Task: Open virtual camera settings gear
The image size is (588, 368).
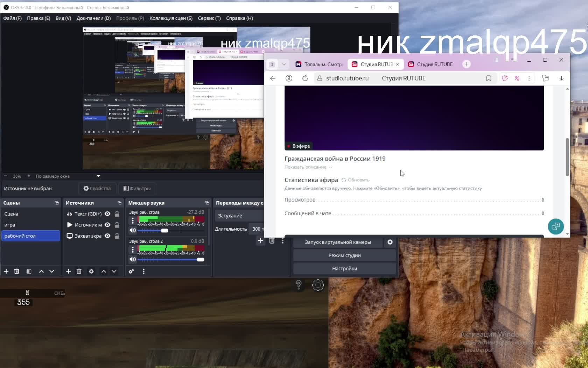Action: [x=390, y=242]
